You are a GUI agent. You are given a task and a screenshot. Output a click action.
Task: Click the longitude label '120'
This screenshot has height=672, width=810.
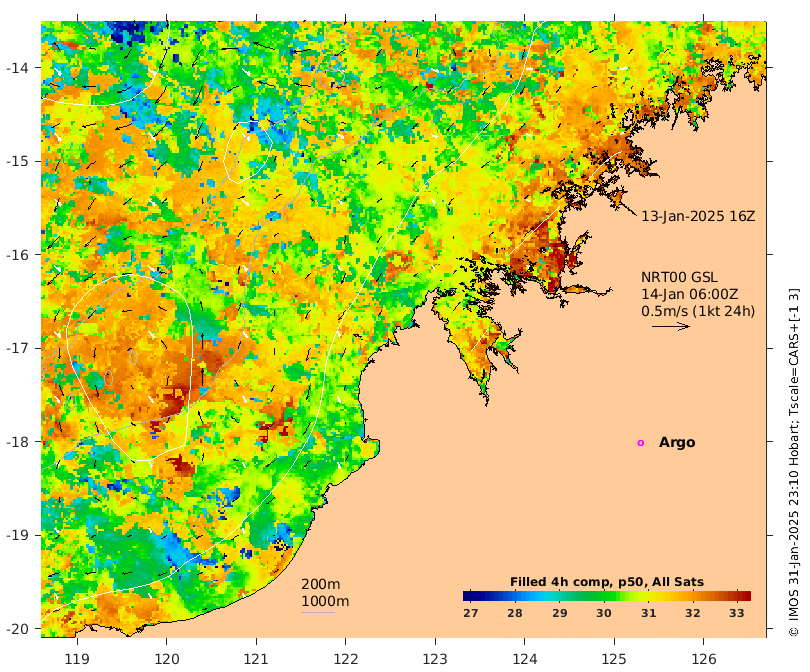click(167, 659)
